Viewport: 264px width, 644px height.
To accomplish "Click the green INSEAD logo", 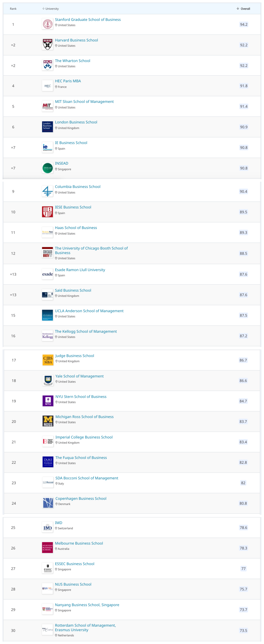I will pyautogui.click(x=48, y=168).
